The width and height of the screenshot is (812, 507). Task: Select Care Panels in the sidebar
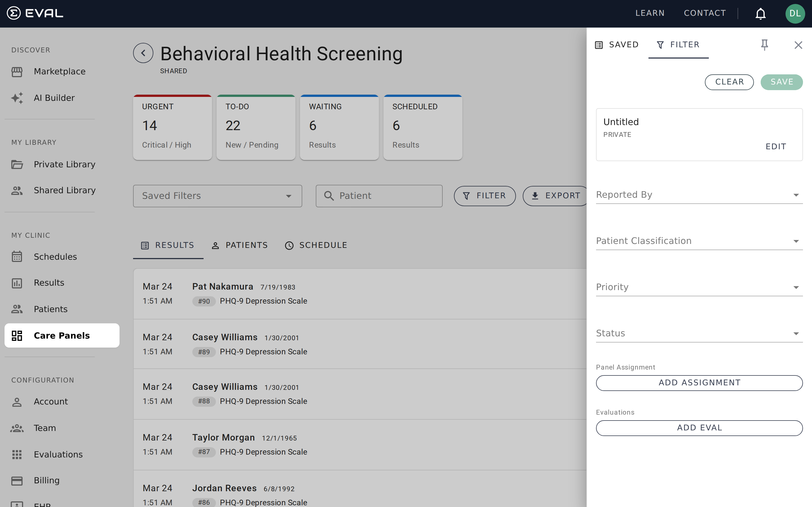[x=61, y=335]
